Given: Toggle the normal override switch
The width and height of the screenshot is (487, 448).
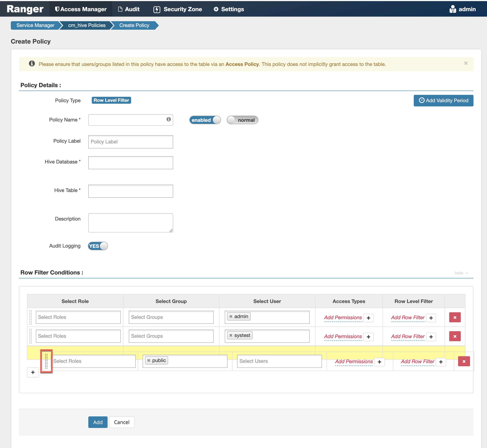Looking at the screenshot, I should click(x=242, y=120).
